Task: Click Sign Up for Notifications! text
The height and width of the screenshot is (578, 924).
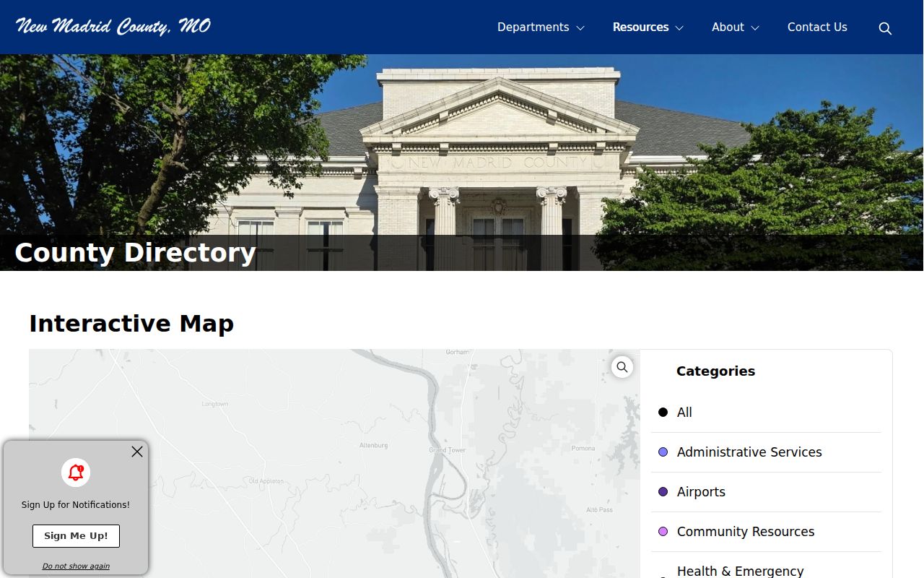Action: [76, 505]
